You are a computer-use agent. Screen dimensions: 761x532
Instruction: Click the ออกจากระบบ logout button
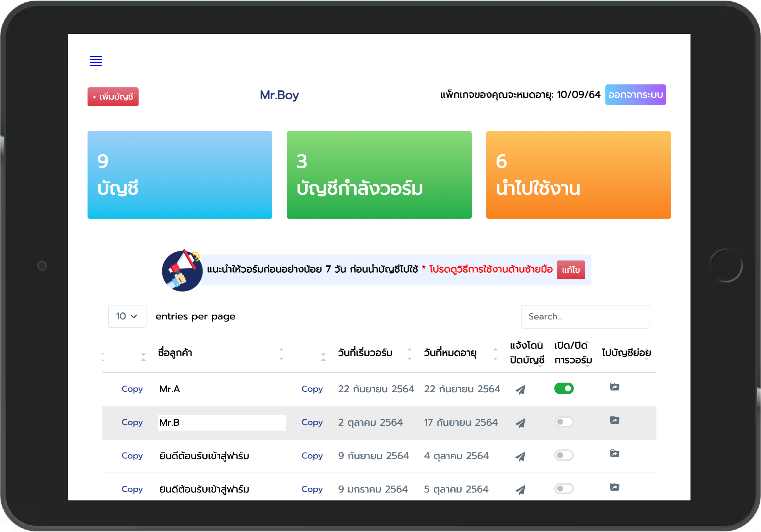click(635, 95)
